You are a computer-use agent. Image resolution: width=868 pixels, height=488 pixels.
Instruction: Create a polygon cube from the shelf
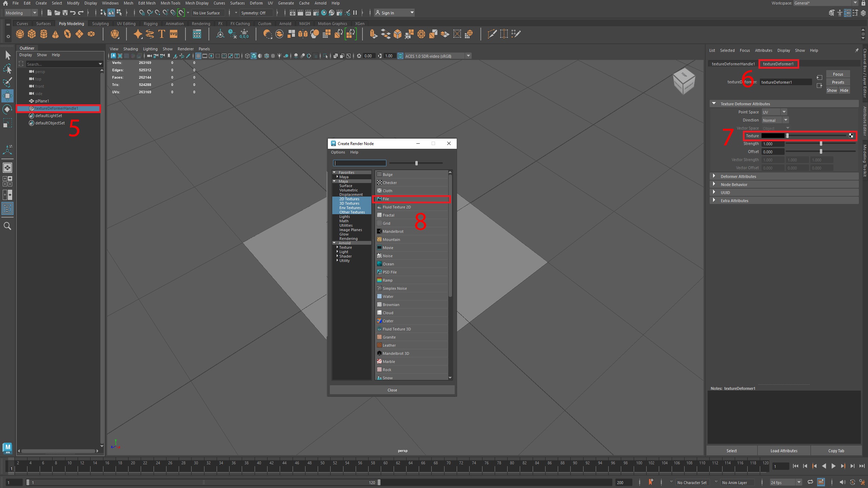pos(32,34)
